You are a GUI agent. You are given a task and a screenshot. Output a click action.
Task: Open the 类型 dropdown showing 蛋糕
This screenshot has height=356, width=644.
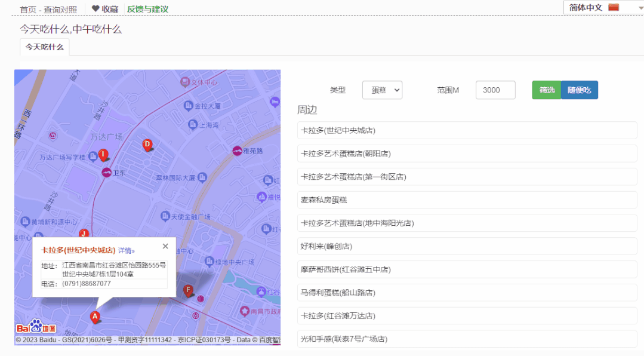coord(383,90)
